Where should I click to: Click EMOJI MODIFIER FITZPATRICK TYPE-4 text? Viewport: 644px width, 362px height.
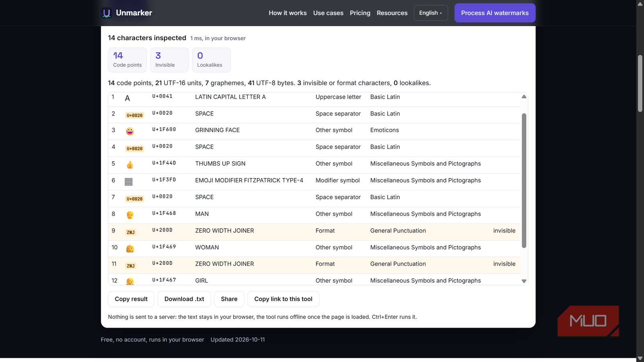249,180
